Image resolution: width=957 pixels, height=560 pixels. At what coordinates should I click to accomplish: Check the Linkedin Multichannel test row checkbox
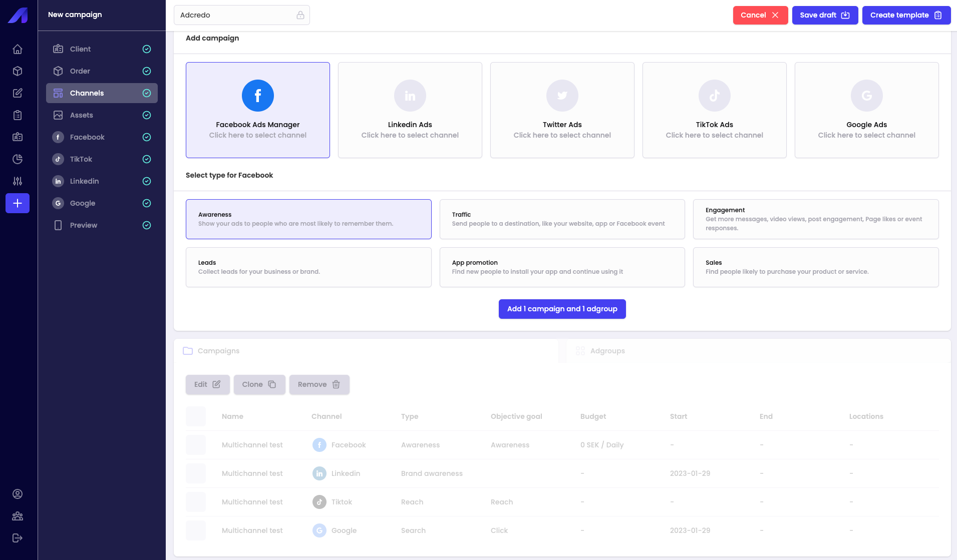tap(196, 473)
